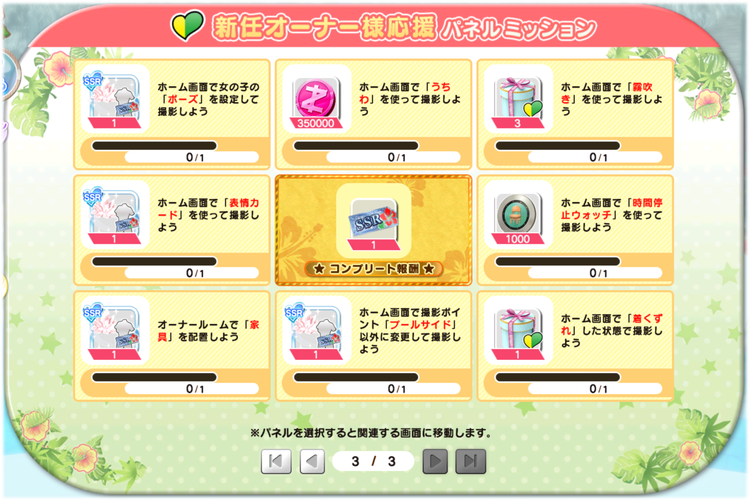Viewport: 750px width, 501px height.
Task: Click the green-yellow heart beginner mark in the title
Action: click(x=187, y=25)
